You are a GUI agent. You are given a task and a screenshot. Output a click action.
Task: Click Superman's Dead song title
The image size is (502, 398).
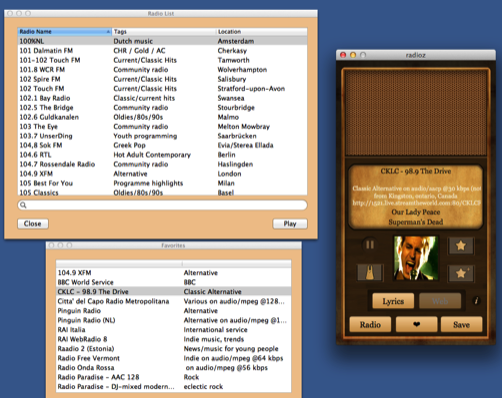click(416, 222)
